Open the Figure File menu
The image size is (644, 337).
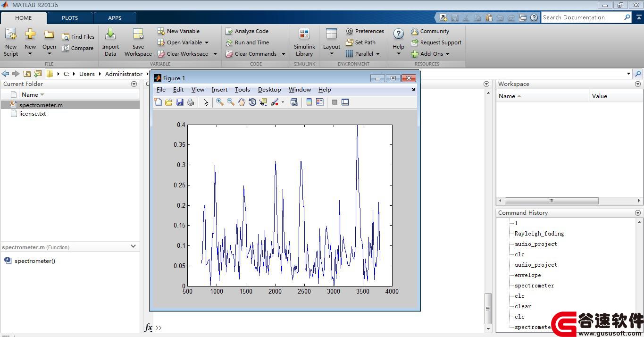tap(161, 90)
